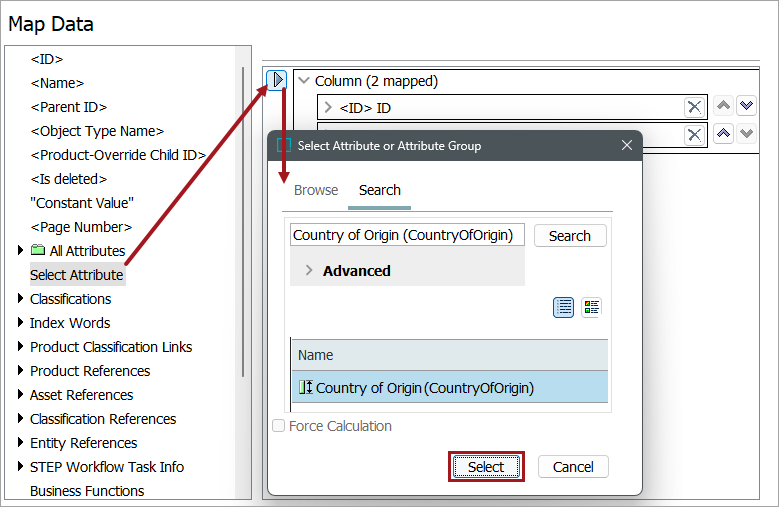Click Country of Origin attribute icon in results
The image size is (779, 507).
click(x=306, y=387)
